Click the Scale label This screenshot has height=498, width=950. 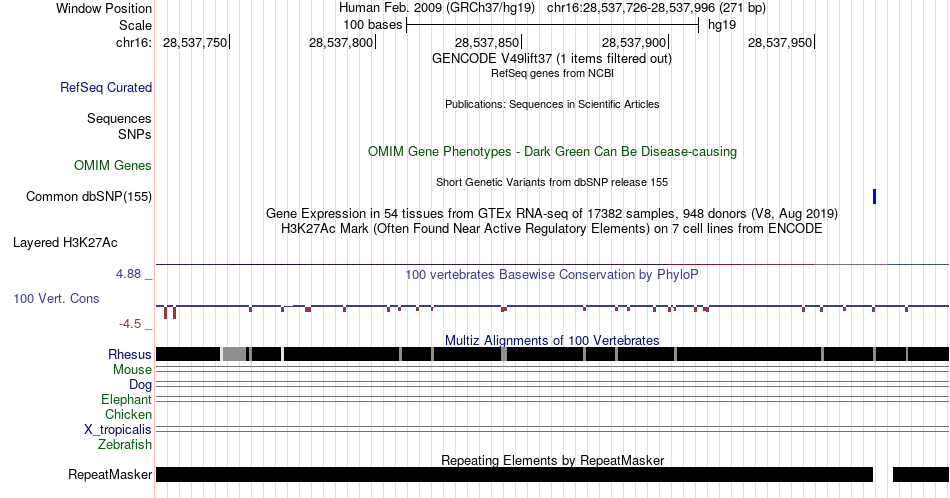pos(136,25)
